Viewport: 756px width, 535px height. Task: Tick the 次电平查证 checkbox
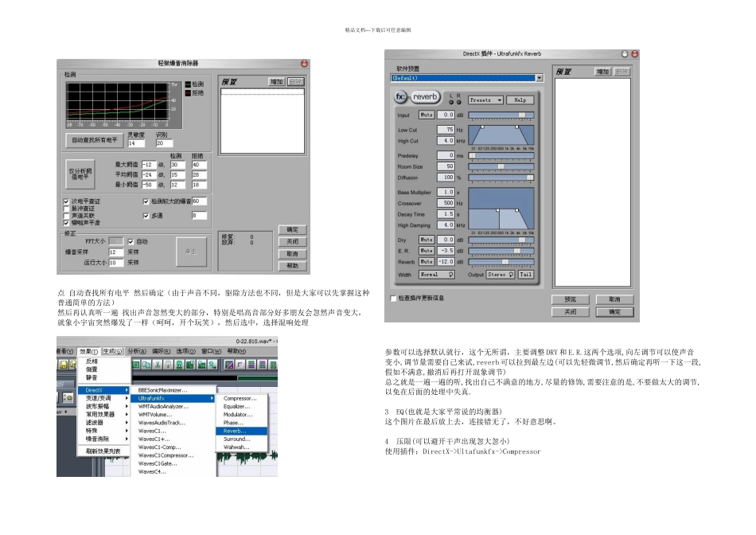(x=67, y=201)
